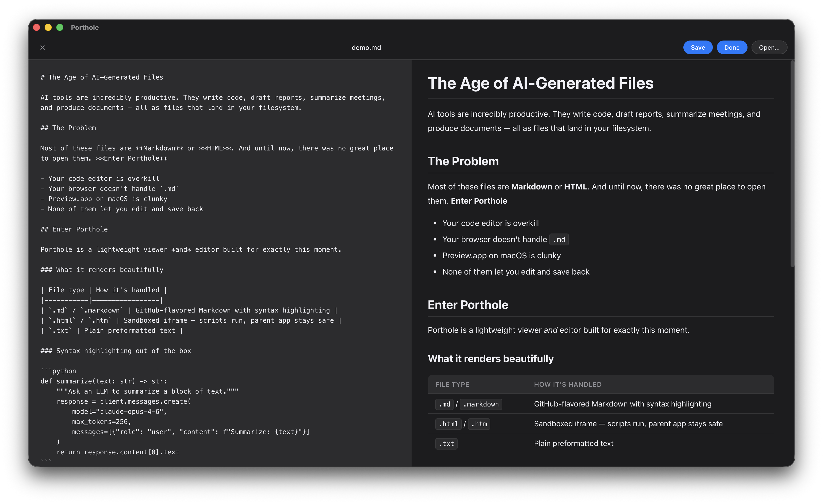Click the bold 'HTML' word in the preview paragraph
823x504 pixels.
(575, 187)
